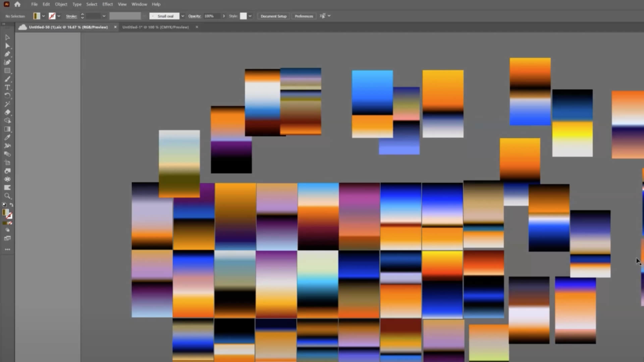Image resolution: width=644 pixels, height=362 pixels.
Task: Open the Effect menu
Action: pos(107,4)
